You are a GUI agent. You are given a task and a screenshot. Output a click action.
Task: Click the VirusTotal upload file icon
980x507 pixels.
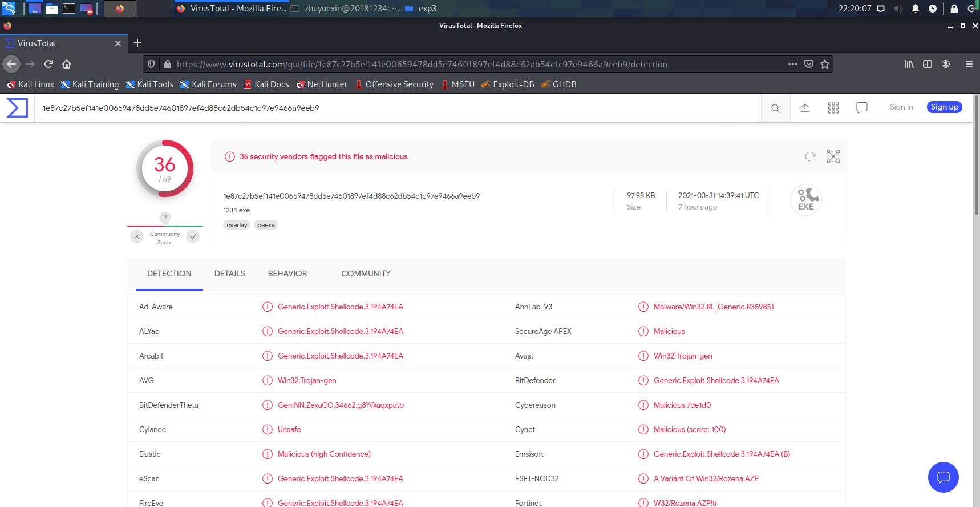(805, 108)
